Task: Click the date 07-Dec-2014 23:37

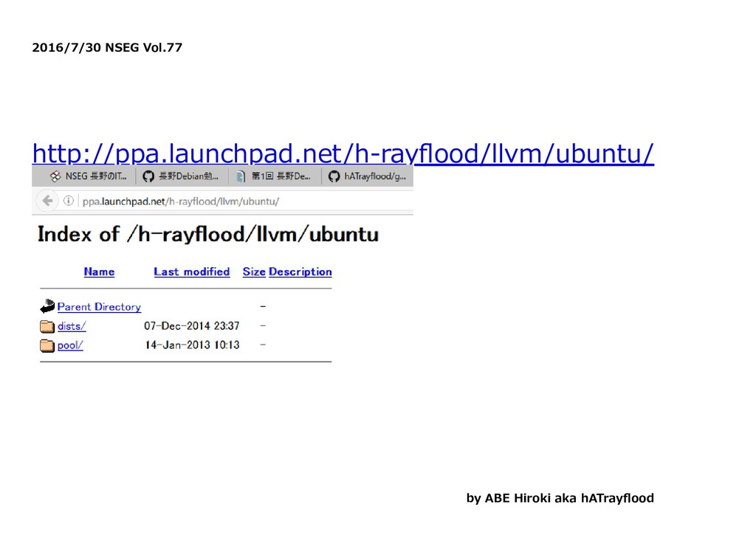Action: [192, 326]
